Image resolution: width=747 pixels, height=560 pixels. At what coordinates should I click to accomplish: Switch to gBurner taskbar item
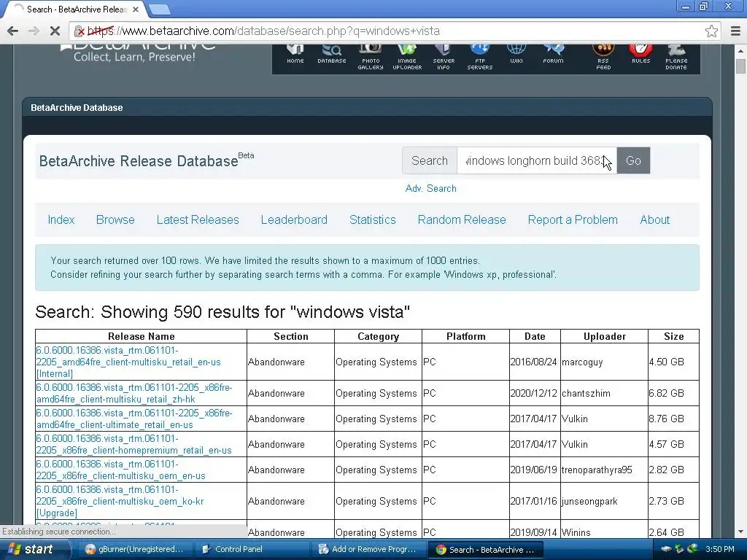click(134, 549)
